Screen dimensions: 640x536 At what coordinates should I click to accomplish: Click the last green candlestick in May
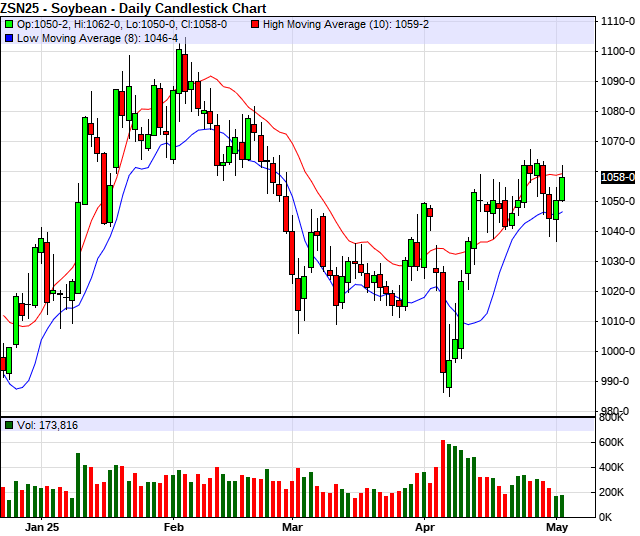(563, 188)
